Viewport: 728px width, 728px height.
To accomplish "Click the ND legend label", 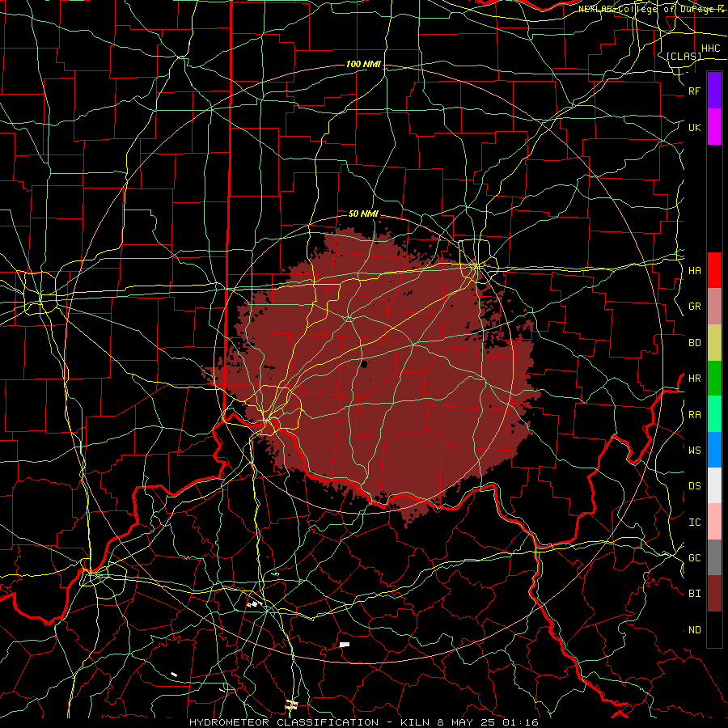I will pyautogui.click(x=694, y=630).
